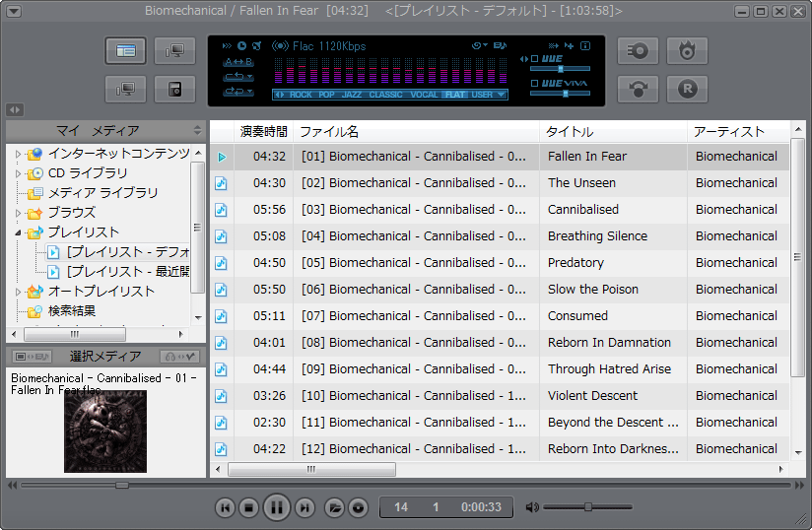
Task: Click the playlist music-note icon in display
Action: pos(500,46)
